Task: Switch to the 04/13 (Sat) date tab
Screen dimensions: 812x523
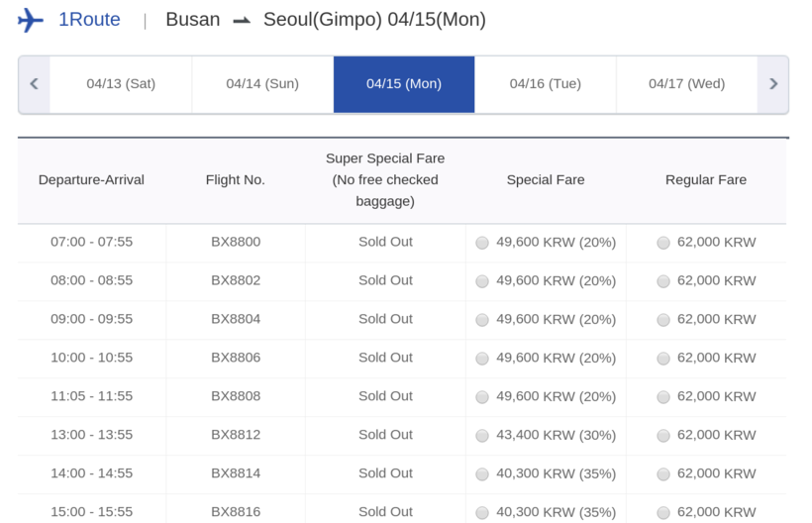Action: (x=121, y=84)
